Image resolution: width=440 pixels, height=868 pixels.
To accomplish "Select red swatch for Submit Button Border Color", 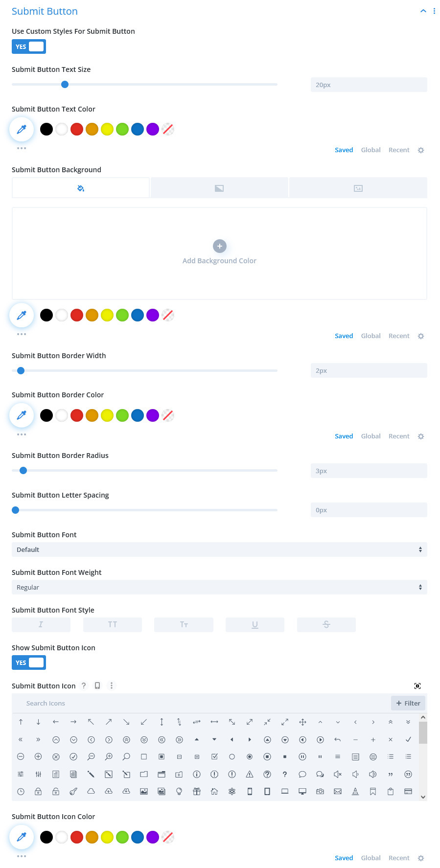I will coord(77,415).
